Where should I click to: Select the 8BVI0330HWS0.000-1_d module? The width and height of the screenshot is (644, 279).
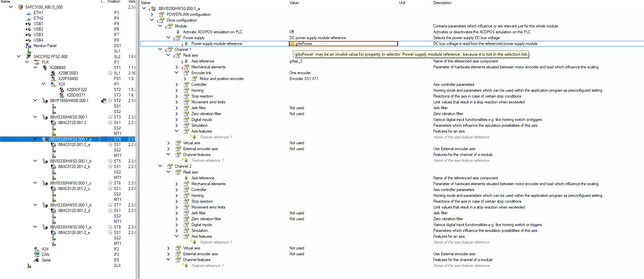coord(71,205)
